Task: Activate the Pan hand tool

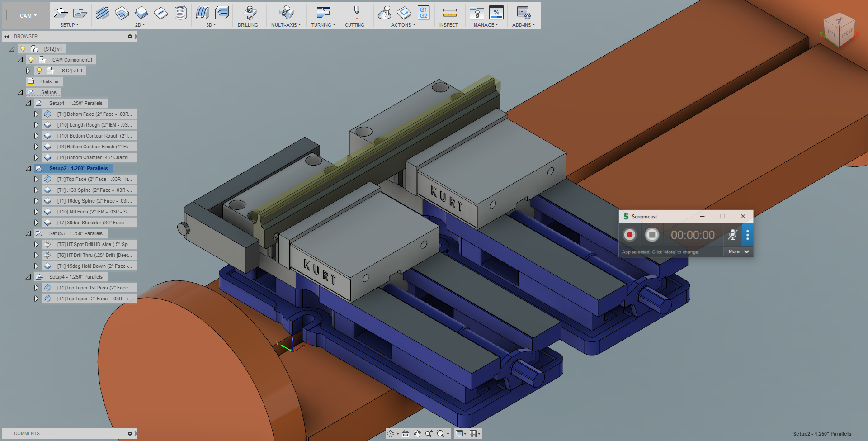Action: pyautogui.click(x=417, y=434)
